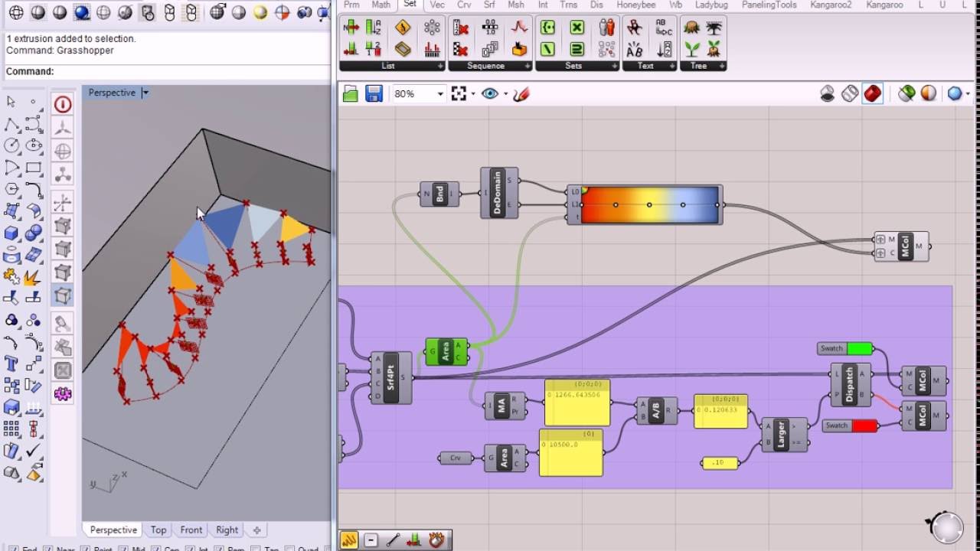Set the no-preview mode icon

click(828, 94)
